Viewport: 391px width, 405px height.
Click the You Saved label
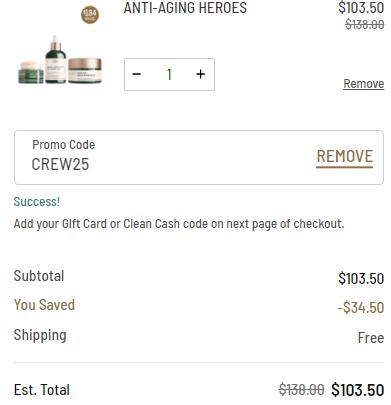tap(44, 305)
